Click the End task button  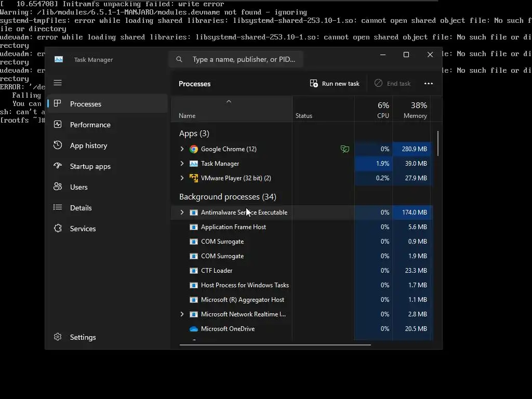393,84
